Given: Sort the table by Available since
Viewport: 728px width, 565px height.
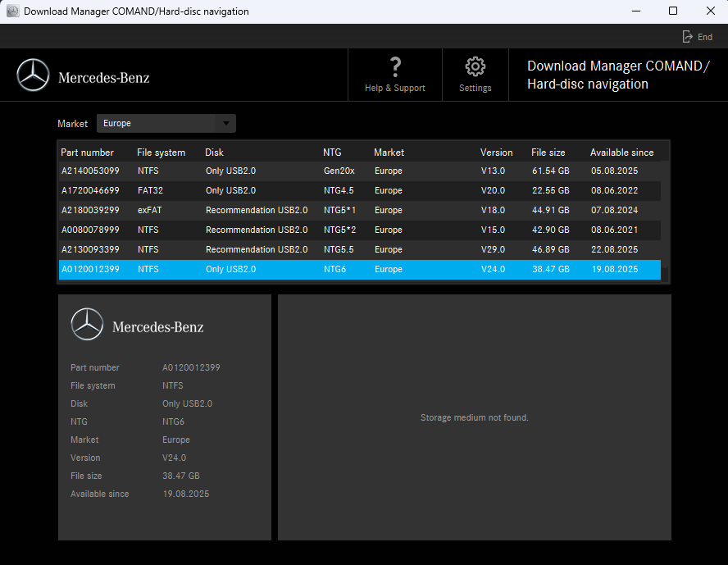Looking at the screenshot, I should coord(621,152).
